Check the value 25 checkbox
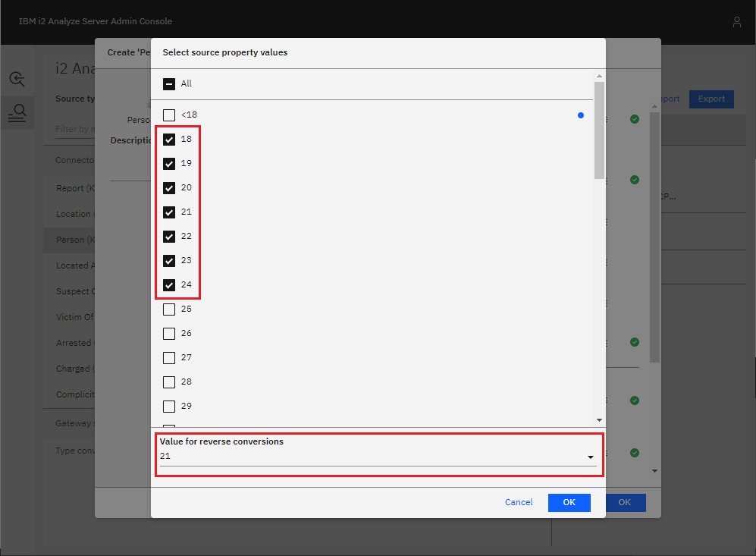The image size is (756, 556). click(x=168, y=309)
